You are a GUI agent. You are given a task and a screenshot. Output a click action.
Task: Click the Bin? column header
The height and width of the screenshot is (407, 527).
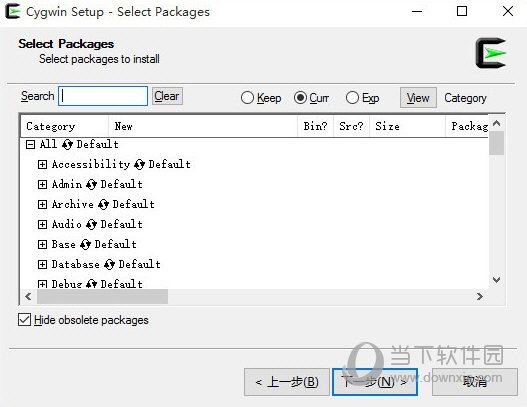[315, 126]
